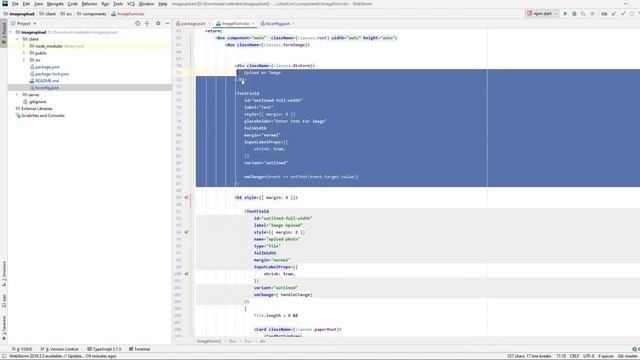The width and height of the screenshot is (640, 360).
Task: Click gutter marker next to the h1 style line
Action: (187, 197)
